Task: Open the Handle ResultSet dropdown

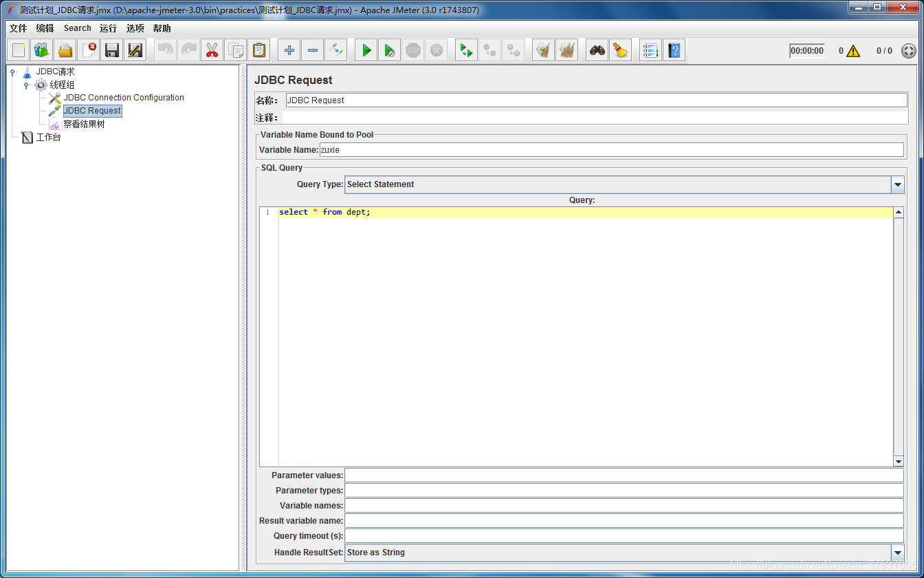Action: [x=898, y=553]
